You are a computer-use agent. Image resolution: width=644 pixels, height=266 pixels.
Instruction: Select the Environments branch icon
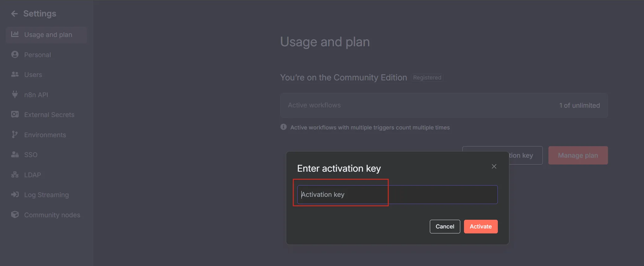point(15,134)
